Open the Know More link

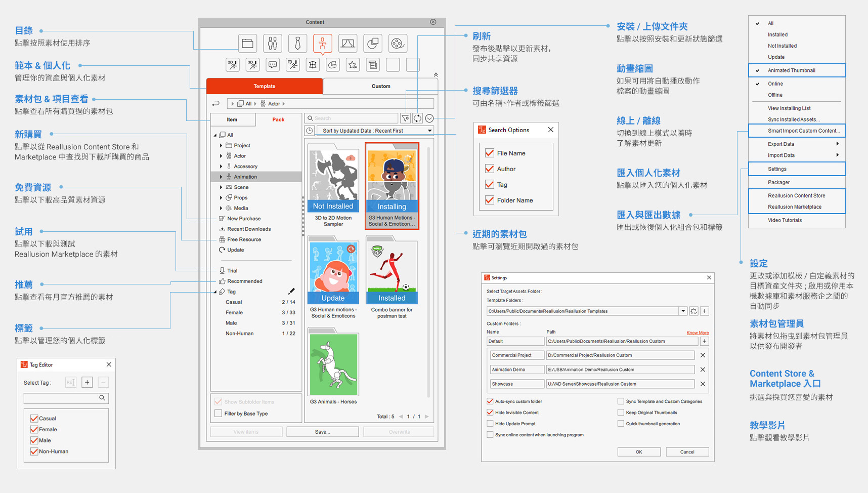tap(698, 333)
